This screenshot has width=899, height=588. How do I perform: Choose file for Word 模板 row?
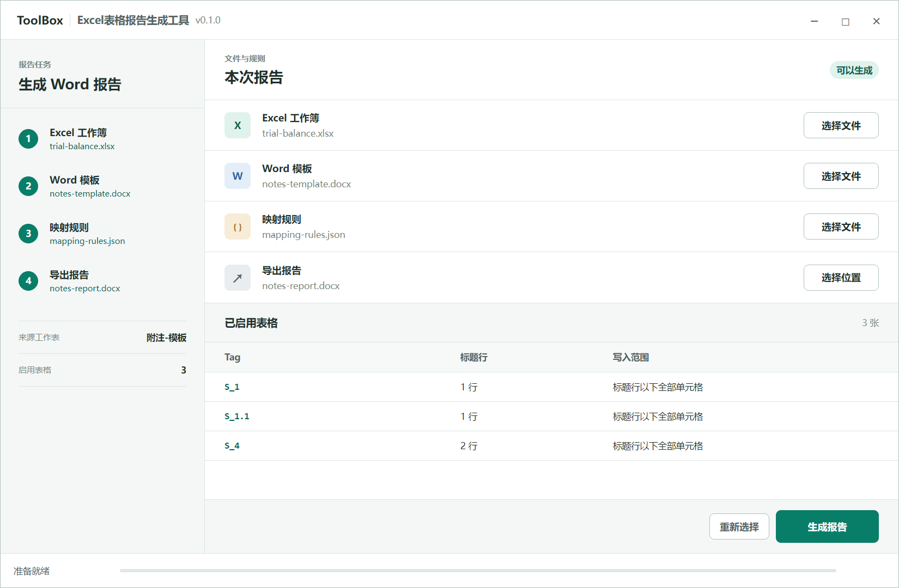click(841, 176)
